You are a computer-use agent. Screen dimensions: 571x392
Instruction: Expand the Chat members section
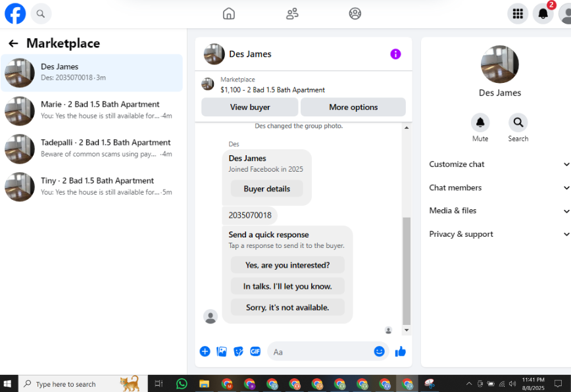tap(499, 187)
